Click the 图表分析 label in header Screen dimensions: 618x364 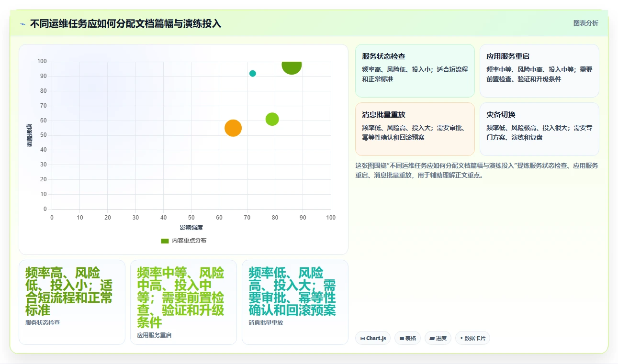pos(585,23)
